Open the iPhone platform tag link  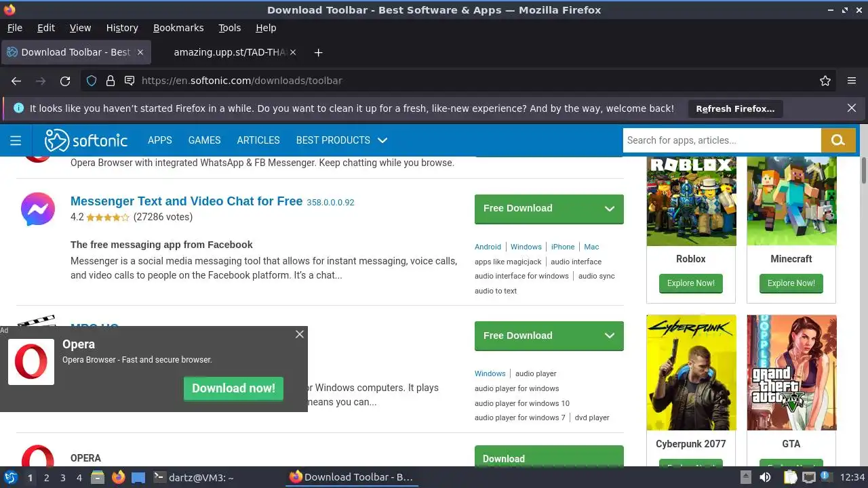[x=563, y=247]
